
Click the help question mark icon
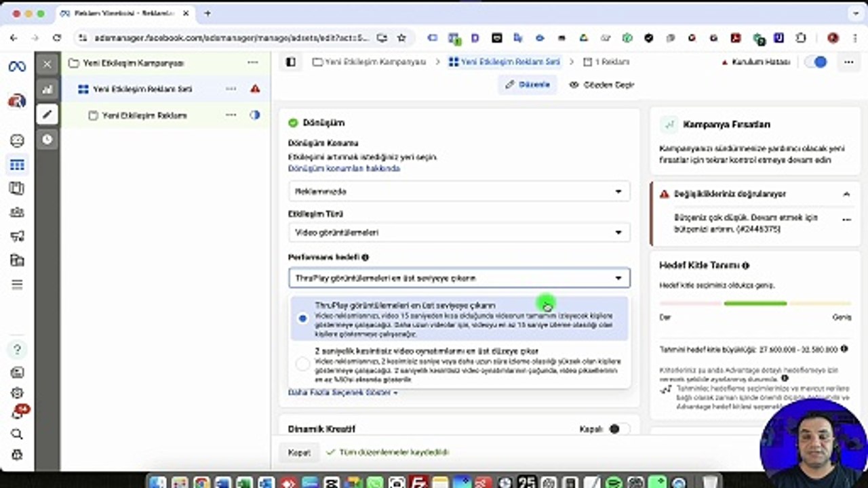[x=17, y=349]
